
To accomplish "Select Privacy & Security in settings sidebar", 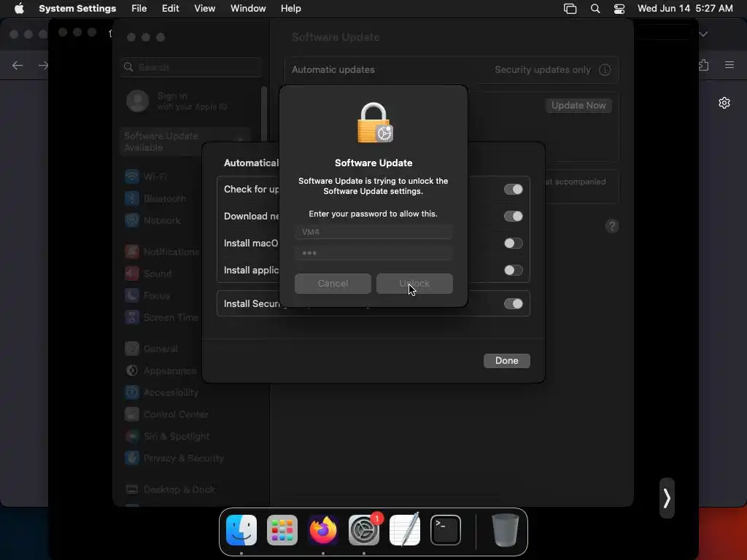I will pos(174,459).
